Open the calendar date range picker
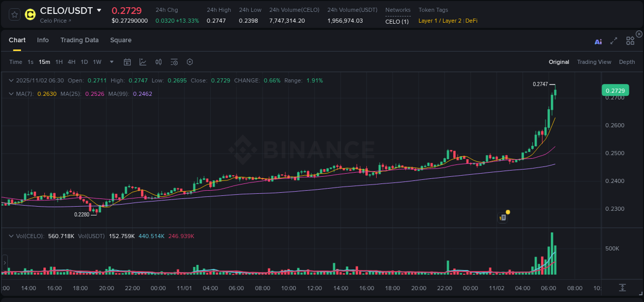Image resolution: width=644 pixels, height=302 pixels. pos(127,62)
